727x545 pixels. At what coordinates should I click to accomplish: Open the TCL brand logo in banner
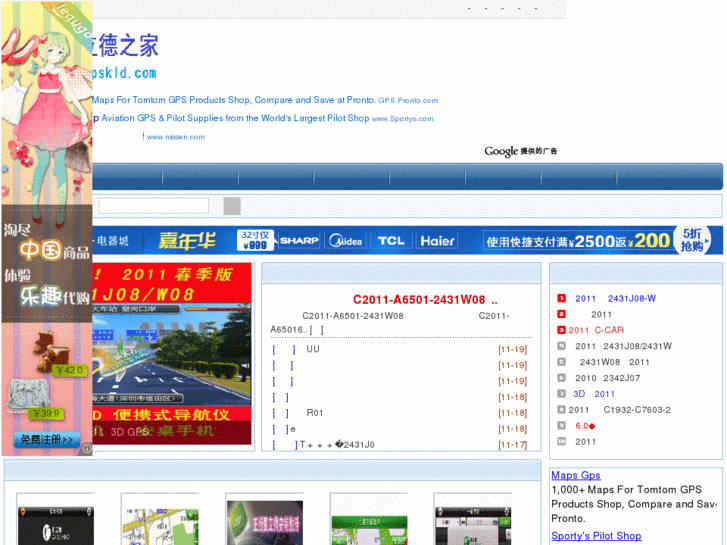pos(391,241)
